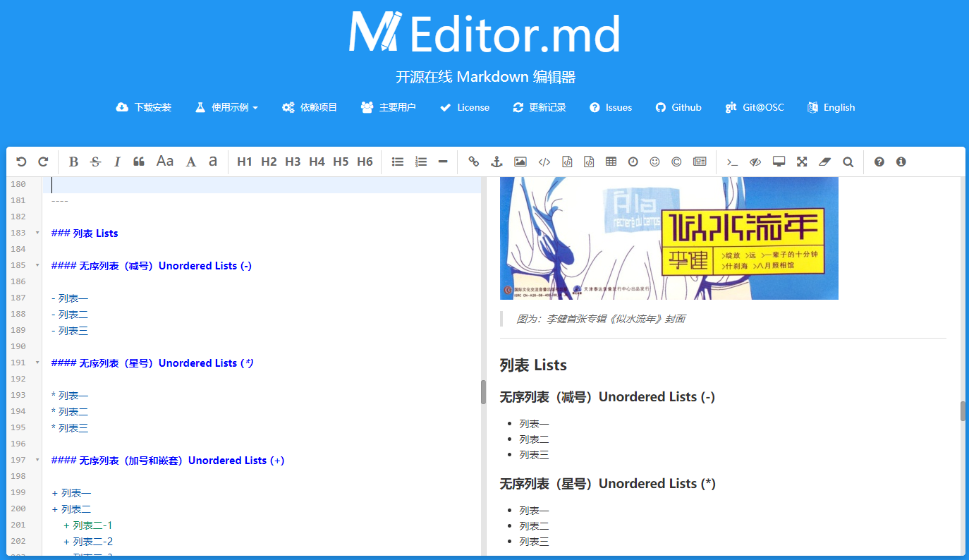Image resolution: width=969 pixels, height=560 pixels.
Task: Insert inline code
Action: pos(544,162)
